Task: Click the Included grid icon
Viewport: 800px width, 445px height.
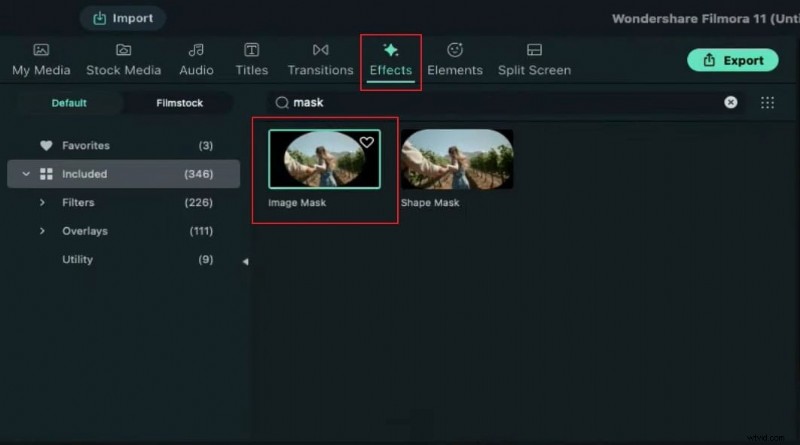Action: pyautogui.click(x=46, y=174)
